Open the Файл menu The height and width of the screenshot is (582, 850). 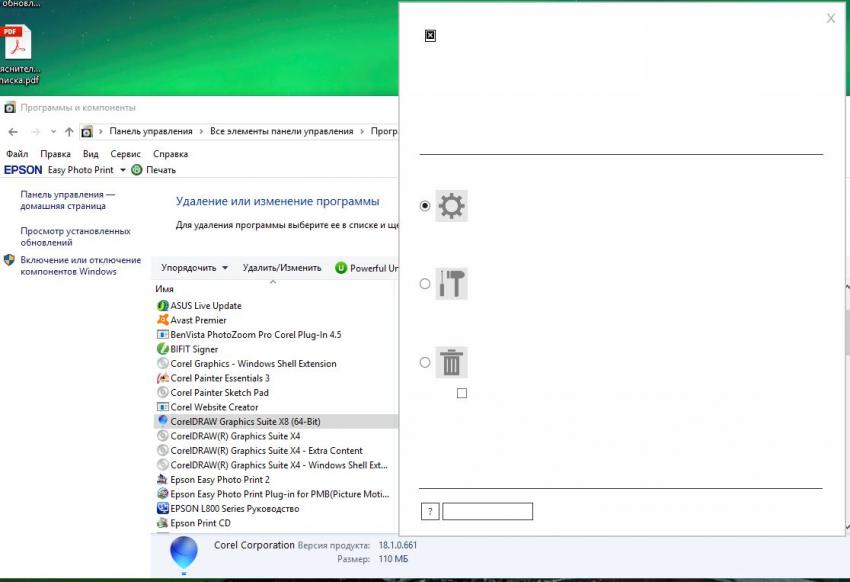point(17,154)
